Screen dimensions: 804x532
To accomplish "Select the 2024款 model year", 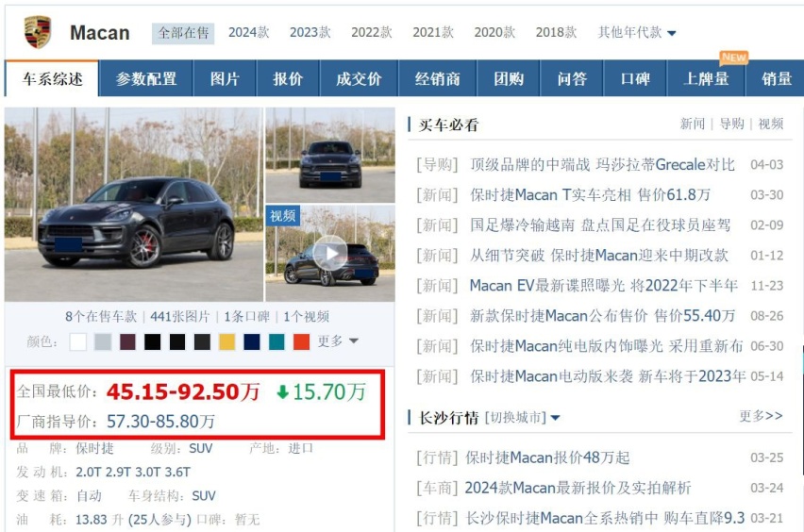I will tap(249, 33).
